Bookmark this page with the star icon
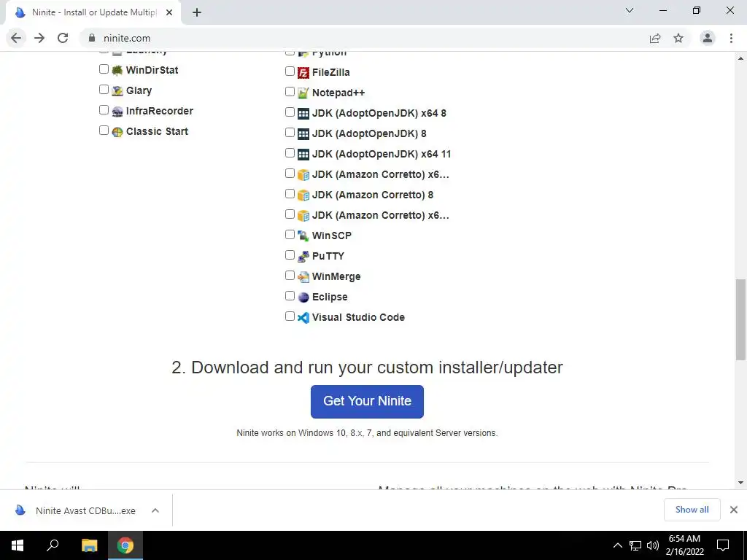The width and height of the screenshot is (747, 560). (678, 38)
